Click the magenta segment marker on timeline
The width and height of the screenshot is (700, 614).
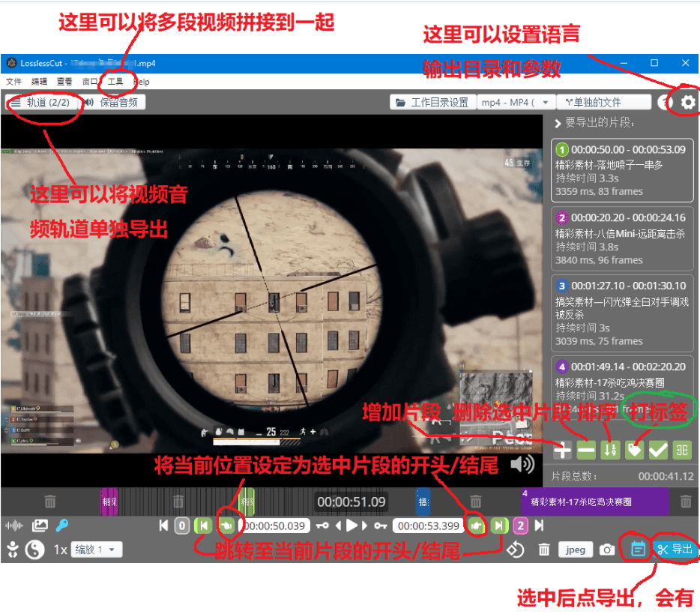109,502
